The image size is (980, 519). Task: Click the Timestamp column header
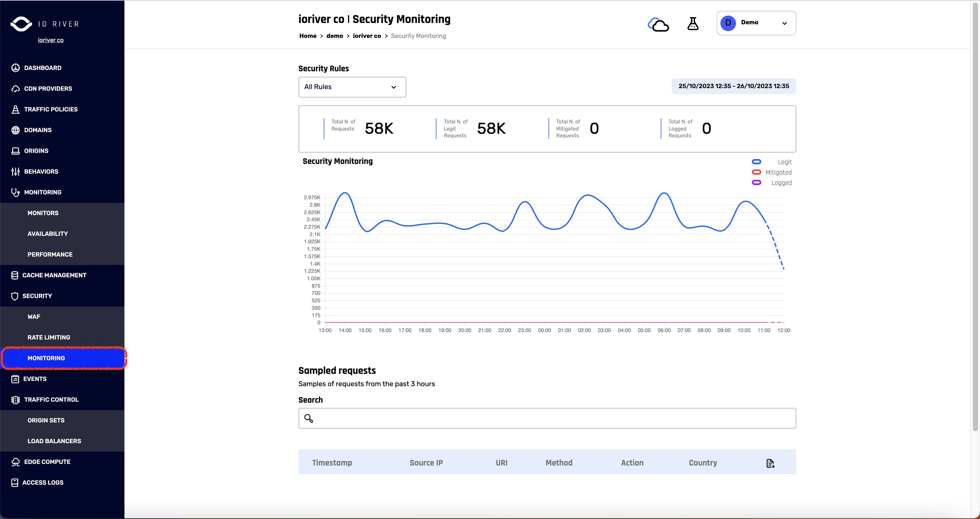pyautogui.click(x=332, y=463)
